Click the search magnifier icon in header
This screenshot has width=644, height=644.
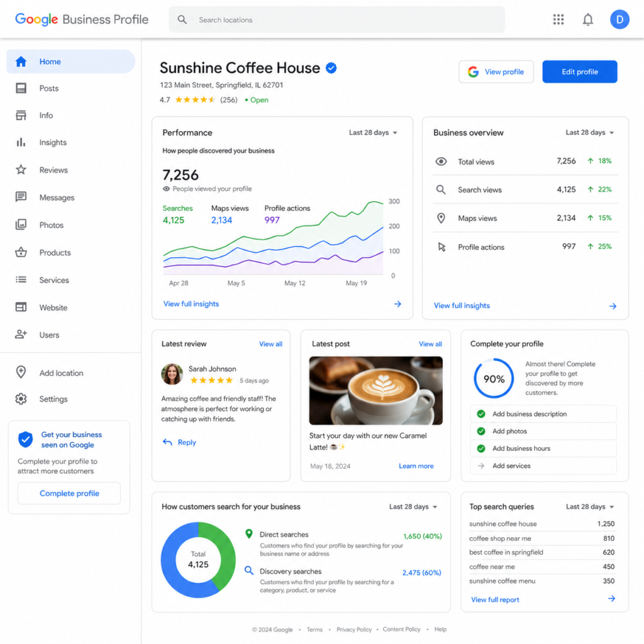182,19
